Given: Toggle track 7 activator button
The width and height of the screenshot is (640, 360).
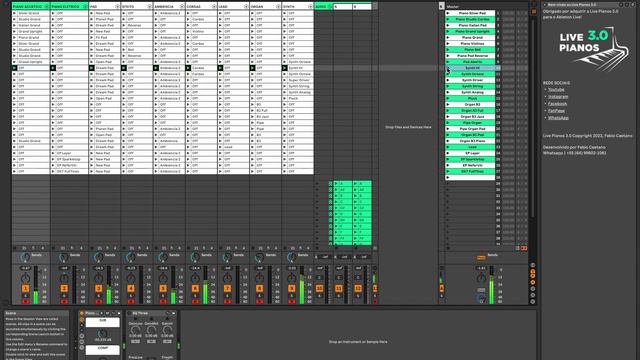Looking at the screenshot, I should [227, 289].
